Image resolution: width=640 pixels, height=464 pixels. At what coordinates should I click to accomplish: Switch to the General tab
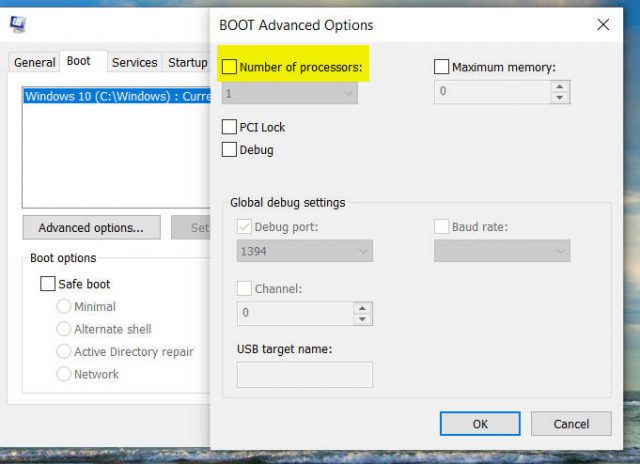pyautogui.click(x=34, y=62)
